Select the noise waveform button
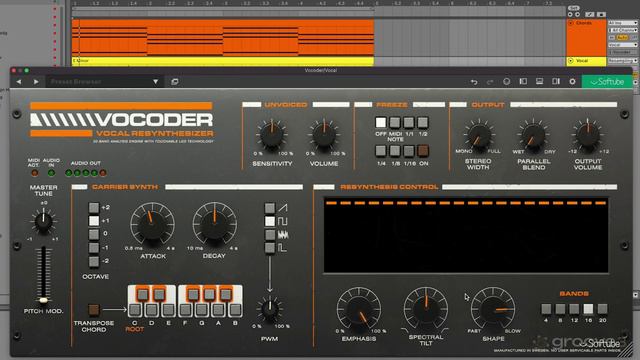The image size is (640, 360). [x=270, y=235]
